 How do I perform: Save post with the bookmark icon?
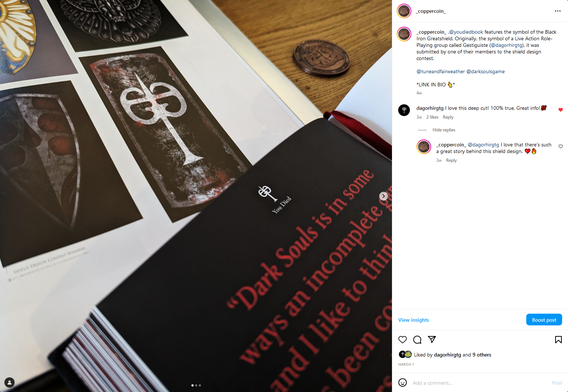[558, 340]
